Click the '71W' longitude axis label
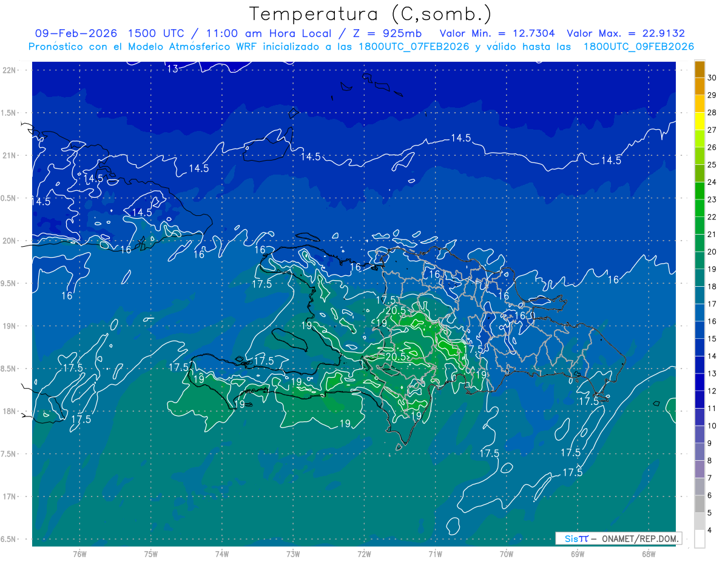 [x=435, y=554]
